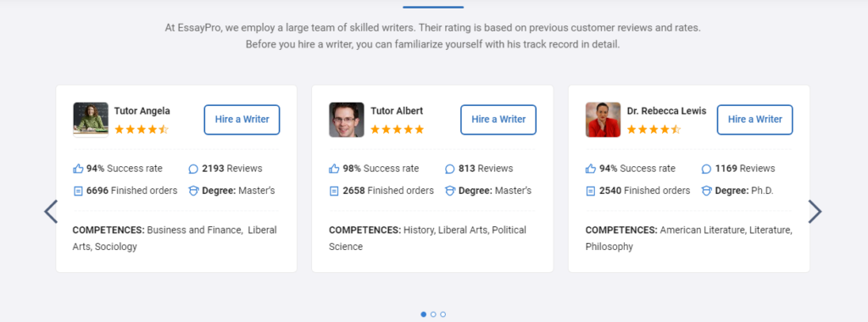The width and height of the screenshot is (868, 322).
Task: Click speech bubble icon next to 2193 Reviews
Action: (x=193, y=169)
